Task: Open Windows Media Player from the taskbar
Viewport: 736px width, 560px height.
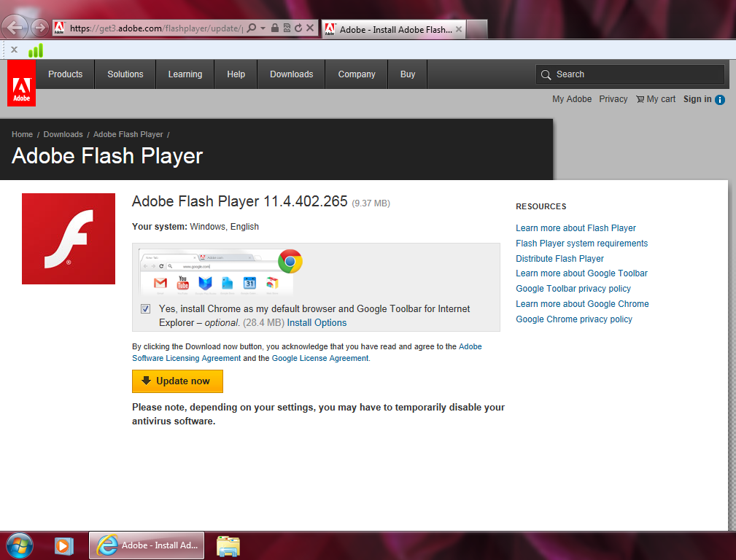Action: coord(63,545)
